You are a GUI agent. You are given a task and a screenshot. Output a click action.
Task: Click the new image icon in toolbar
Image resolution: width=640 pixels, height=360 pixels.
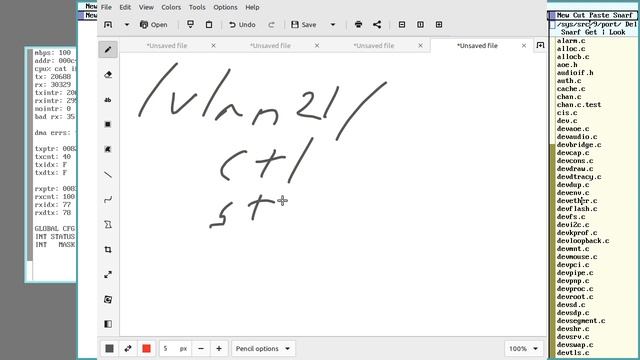pyautogui.click(x=108, y=24)
